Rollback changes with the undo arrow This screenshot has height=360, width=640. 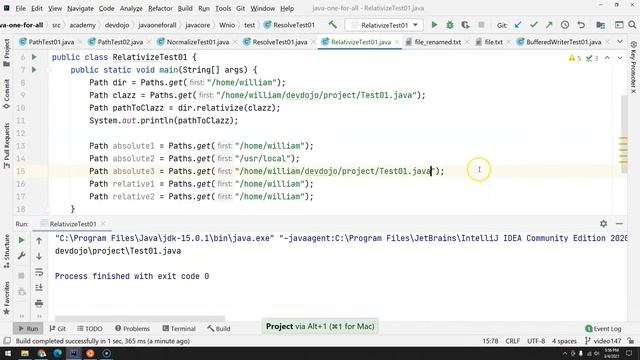click(581, 25)
